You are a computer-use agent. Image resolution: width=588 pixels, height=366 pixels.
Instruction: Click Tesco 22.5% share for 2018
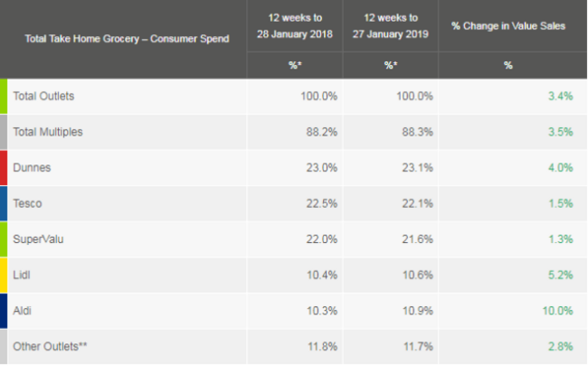tap(321, 203)
